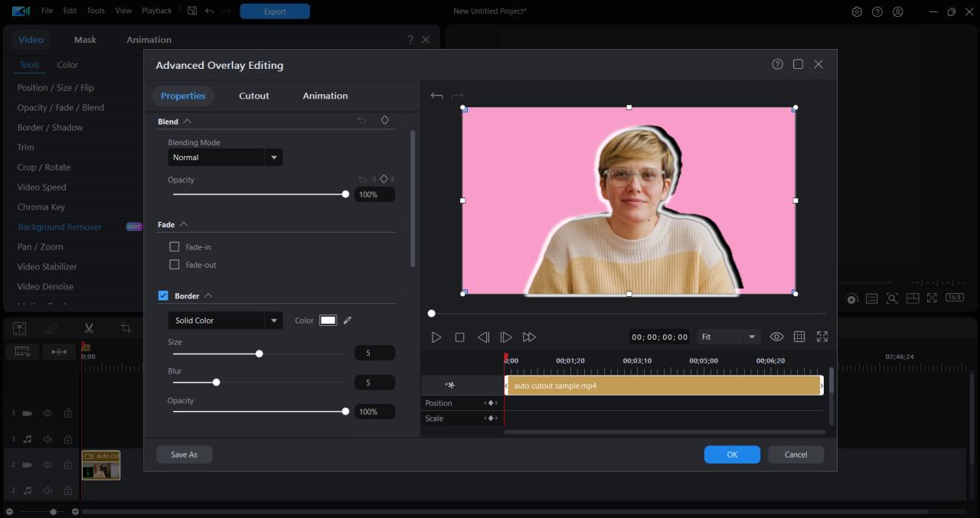
Task: Click the undo arrow above preview
Action: [x=436, y=96]
